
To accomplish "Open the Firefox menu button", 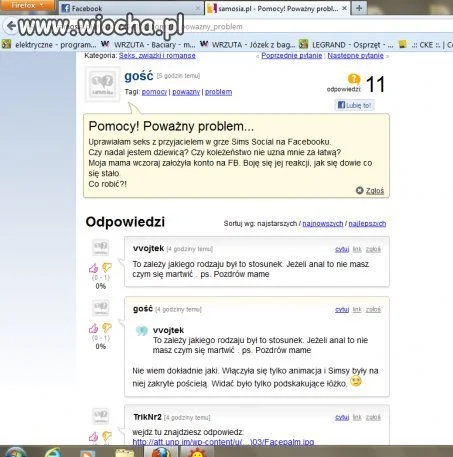I will (27, 5).
